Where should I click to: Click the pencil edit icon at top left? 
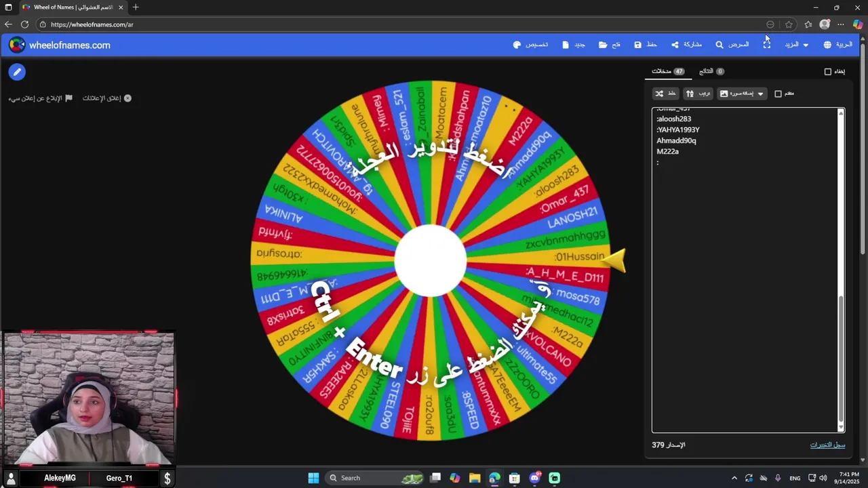17,71
